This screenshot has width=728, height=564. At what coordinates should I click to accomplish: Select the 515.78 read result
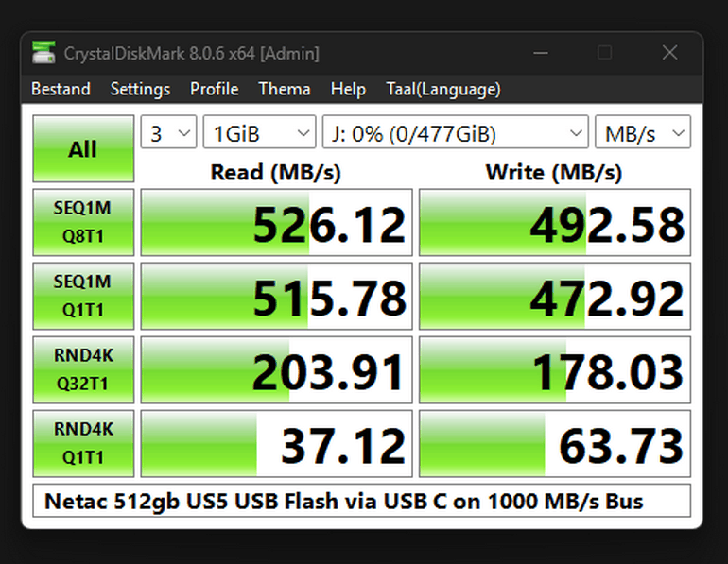point(277,296)
